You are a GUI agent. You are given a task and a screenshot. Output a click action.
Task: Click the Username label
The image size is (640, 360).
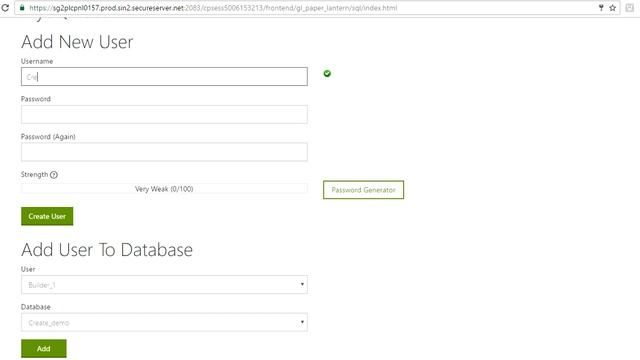37,61
